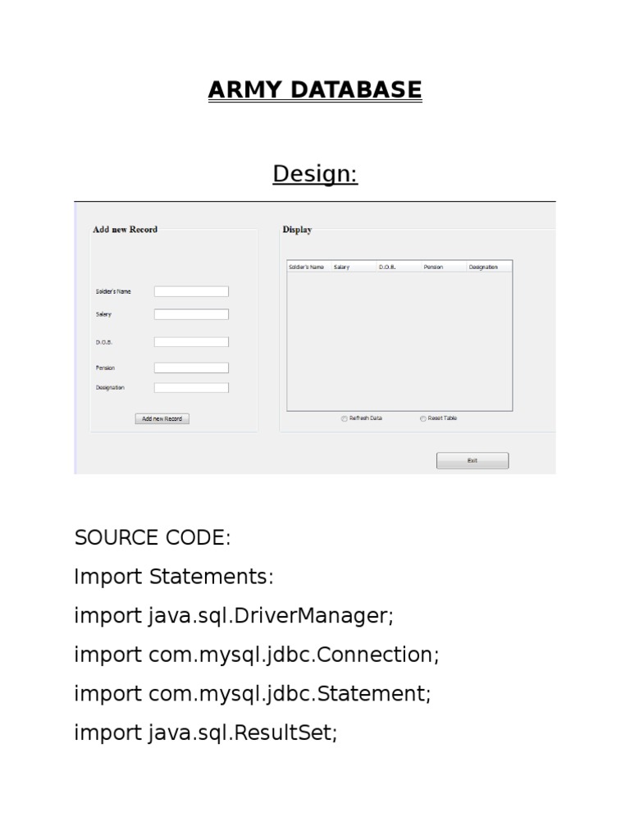Click the Soldier's Name text field
630x840 pixels.
coord(191,291)
